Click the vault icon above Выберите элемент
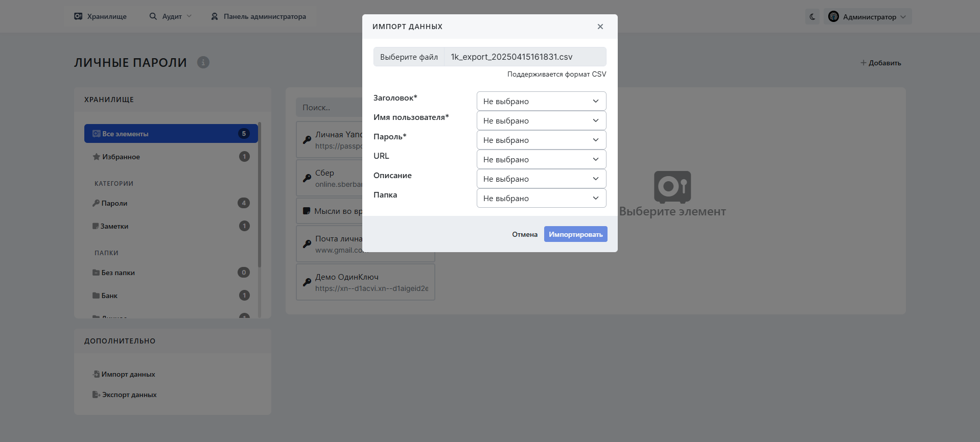980x442 pixels. [672, 187]
